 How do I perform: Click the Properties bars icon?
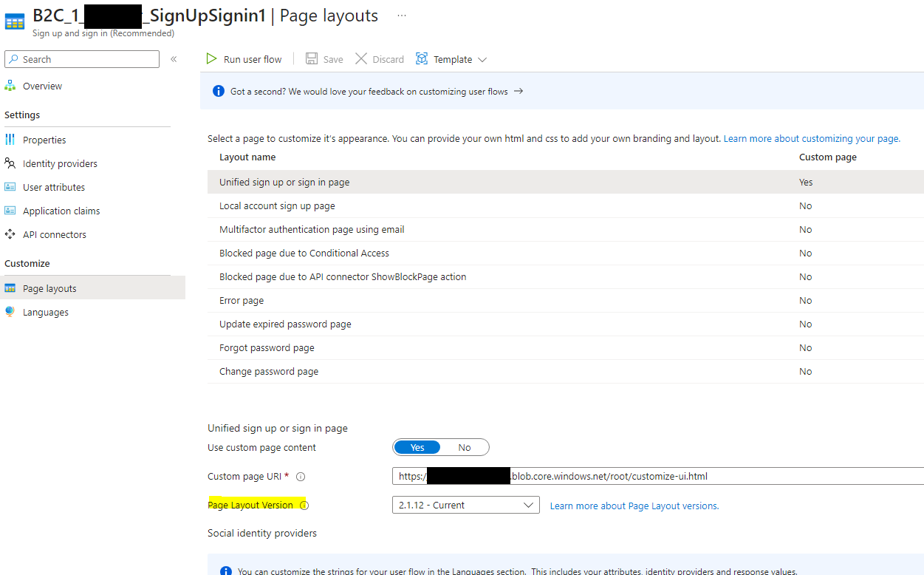tap(10, 140)
